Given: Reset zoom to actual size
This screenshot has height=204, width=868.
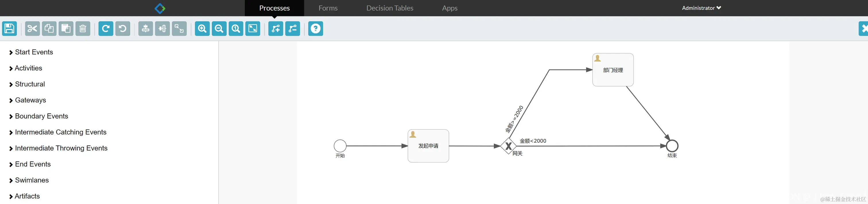Looking at the screenshot, I should point(236,29).
